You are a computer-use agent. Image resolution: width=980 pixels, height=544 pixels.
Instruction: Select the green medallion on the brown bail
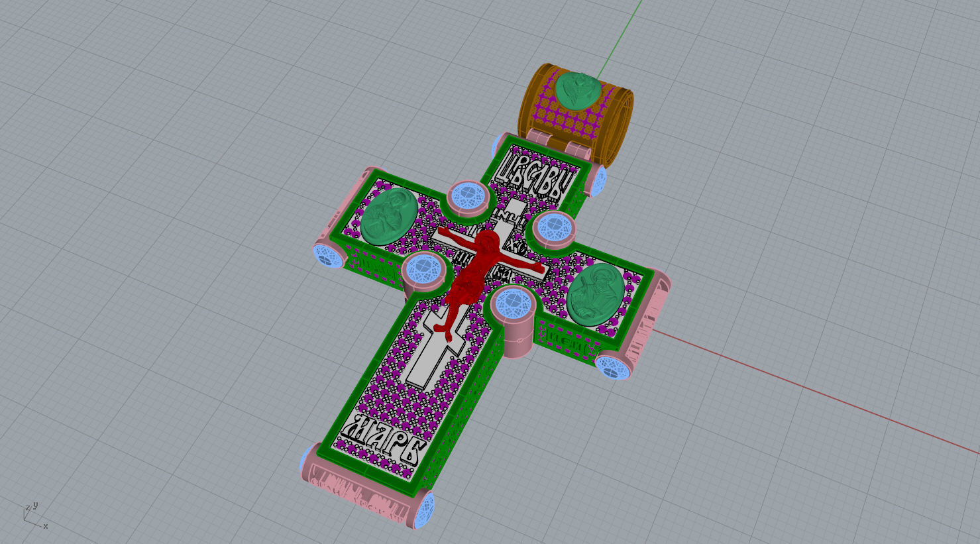click(x=578, y=90)
